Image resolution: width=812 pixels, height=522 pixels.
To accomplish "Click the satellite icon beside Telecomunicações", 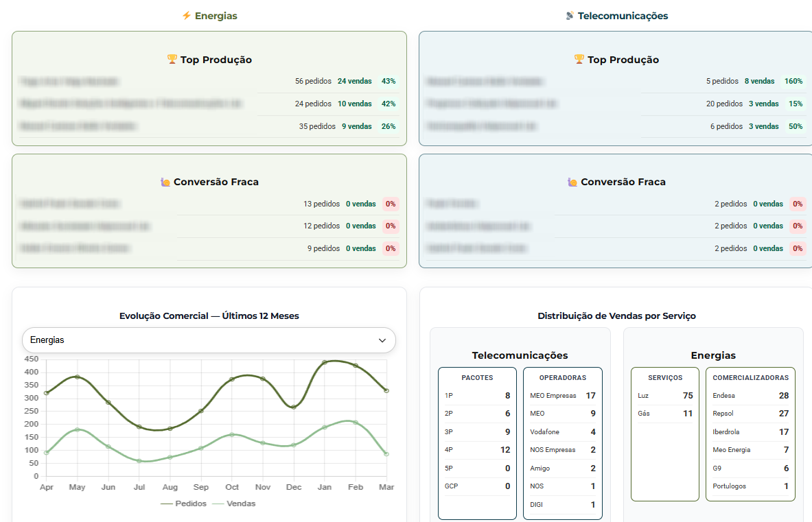I will [570, 16].
